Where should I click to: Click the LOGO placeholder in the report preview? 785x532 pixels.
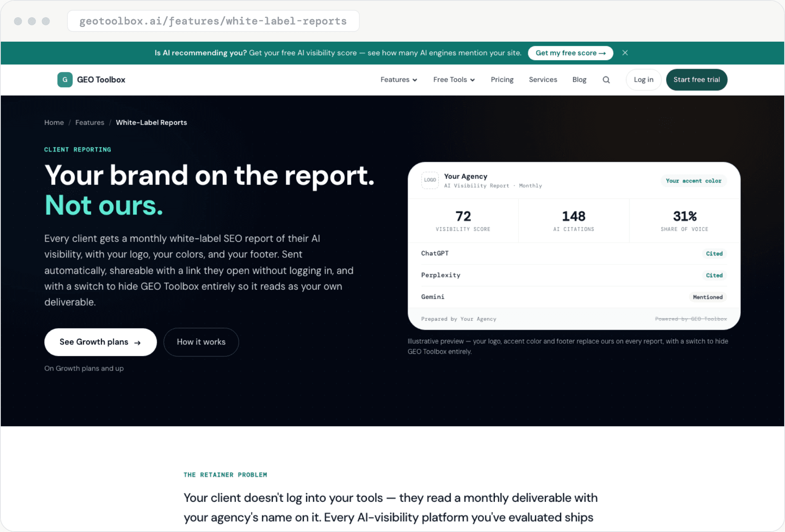coord(430,180)
